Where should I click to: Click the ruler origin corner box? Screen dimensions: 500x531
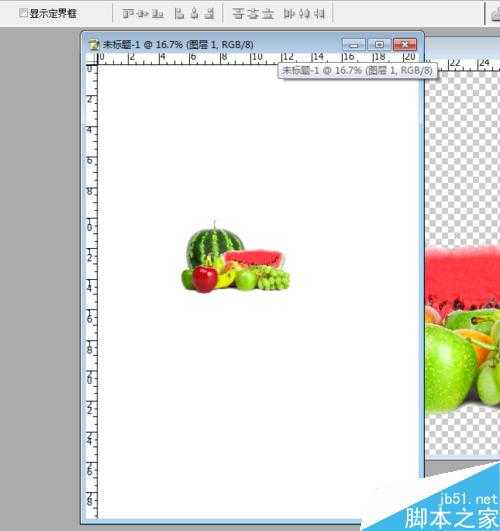[91, 59]
